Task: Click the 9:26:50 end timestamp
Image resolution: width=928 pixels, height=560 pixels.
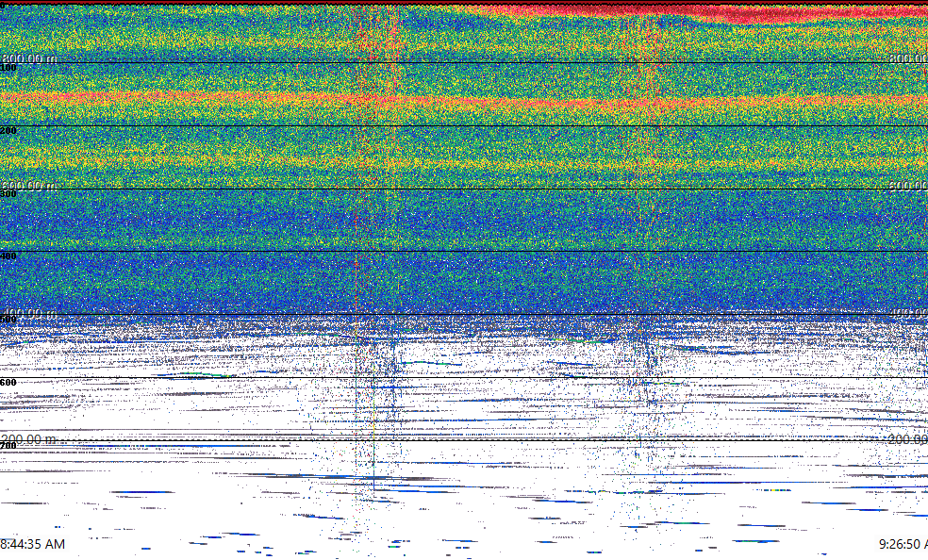Action: pos(903,544)
